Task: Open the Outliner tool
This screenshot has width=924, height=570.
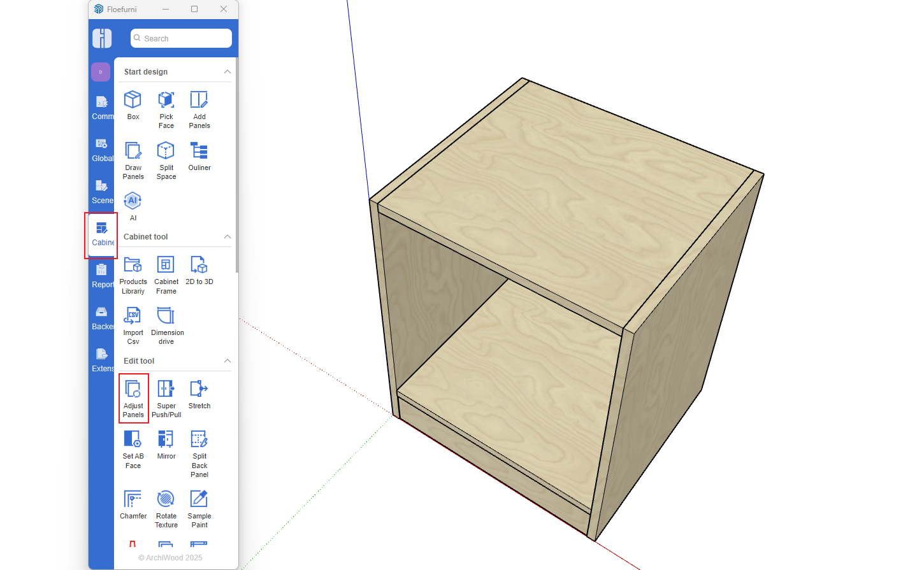Action: tap(199, 156)
